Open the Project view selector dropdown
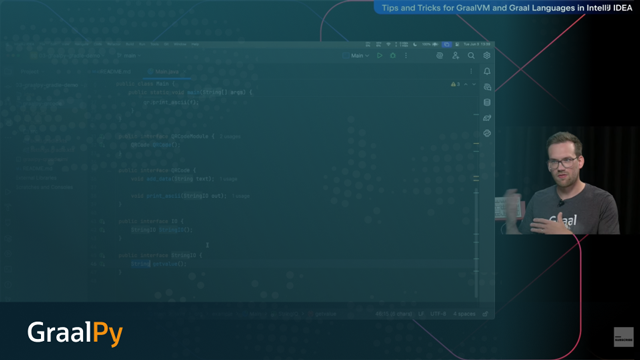This screenshot has height=360, width=640. (33, 71)
